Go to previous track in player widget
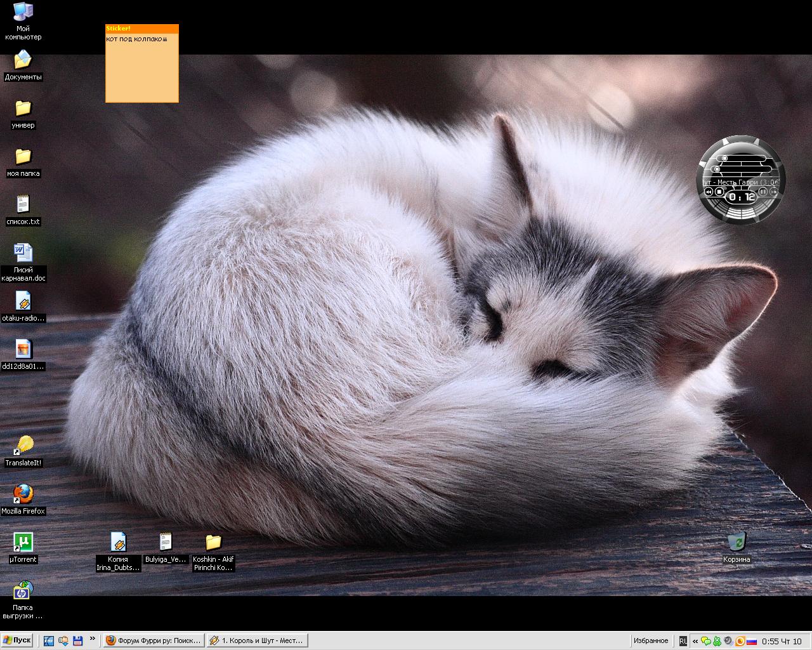Image resolution: width=812 pixels, height=650 pixels. coord(709,192)
